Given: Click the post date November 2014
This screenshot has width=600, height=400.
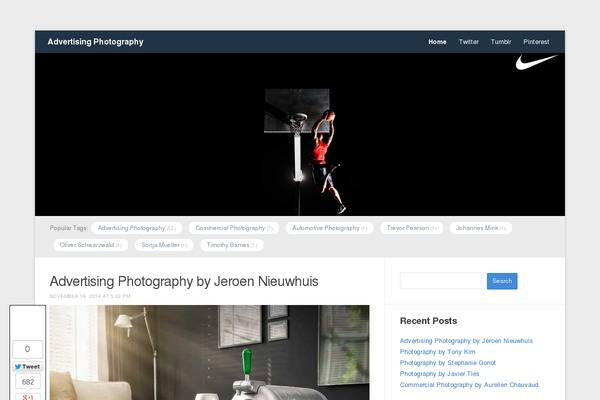Looking at the screenshot, I should pos(90,296).
